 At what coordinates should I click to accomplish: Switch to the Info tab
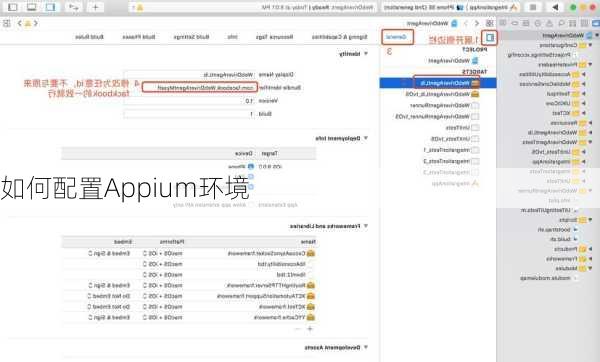point(233,37)
